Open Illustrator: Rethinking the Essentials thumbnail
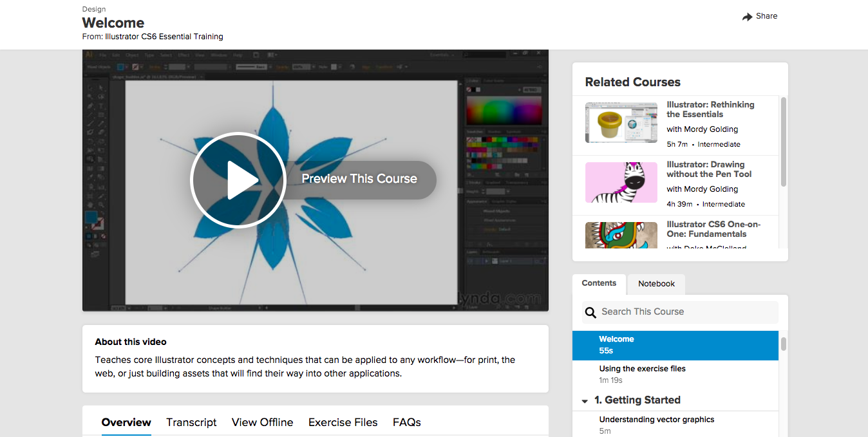The width and height of the screenshot is (868, 437). pos(621,122)
